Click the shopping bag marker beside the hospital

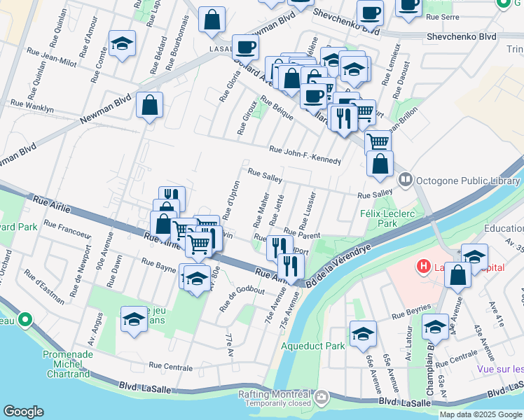point(458,277)
